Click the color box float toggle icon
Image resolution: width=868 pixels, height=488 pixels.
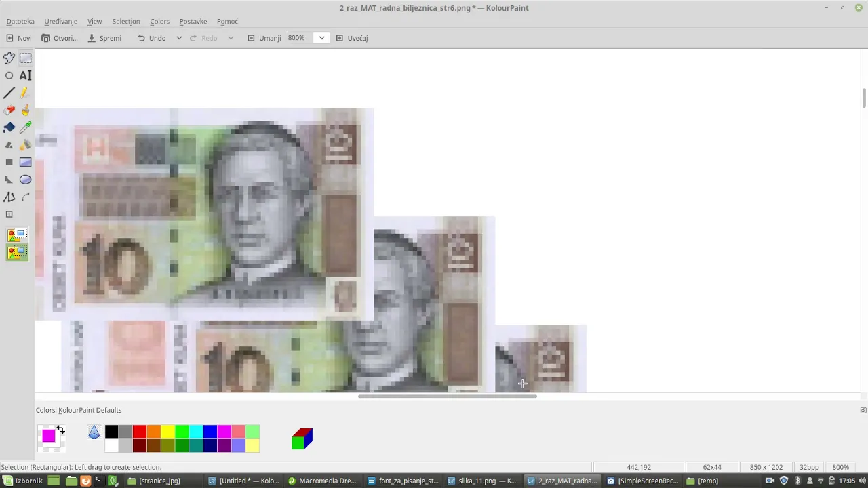[x=863, y=410]
